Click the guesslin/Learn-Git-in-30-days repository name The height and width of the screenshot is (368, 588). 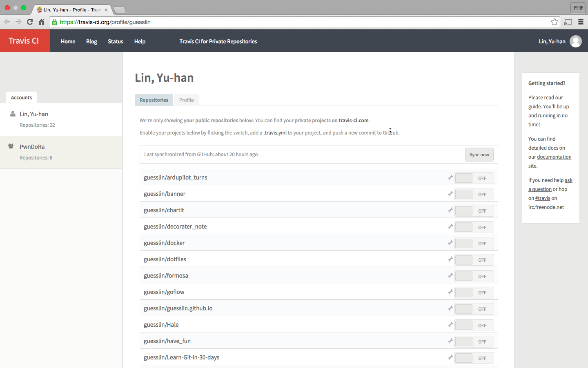coord(182,357)
